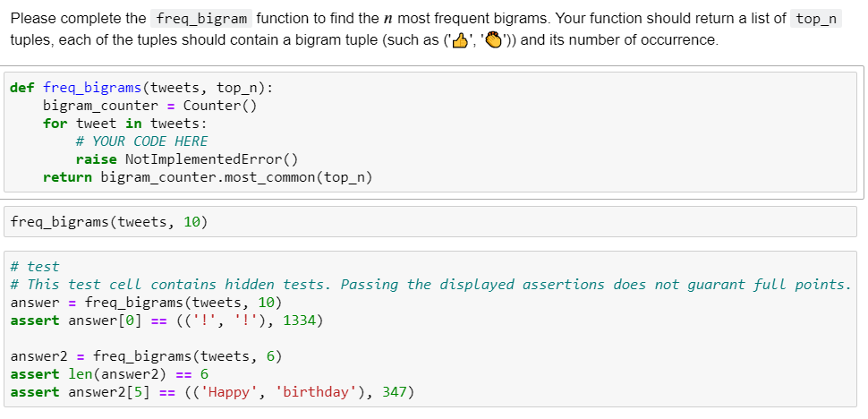This screenshot has width=868, height=419.
Task: Click the '# YOUR CODE HERE' comment line
Action: (141, 141)
